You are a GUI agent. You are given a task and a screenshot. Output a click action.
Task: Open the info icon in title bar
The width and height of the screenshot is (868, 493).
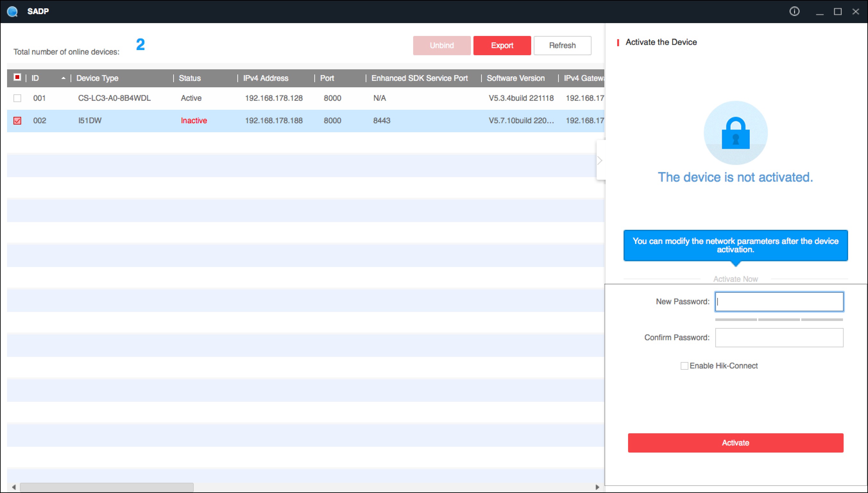click(794, 12)
